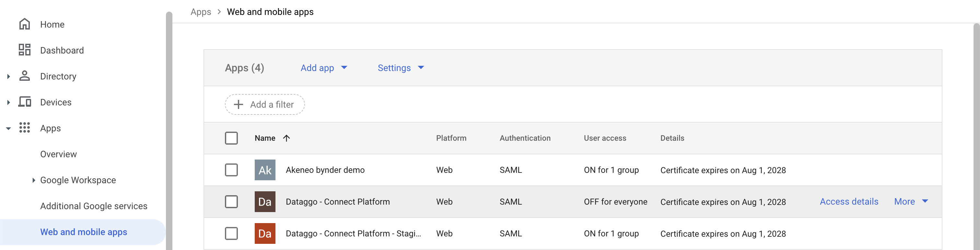This screenshot has width=980, height=250.
Task: Click the breadcrumb chevron after Apps
Action: [219, 12]
